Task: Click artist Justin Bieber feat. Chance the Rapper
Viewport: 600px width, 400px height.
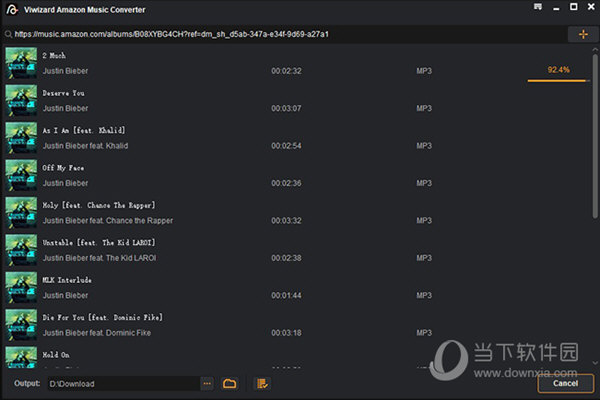Action: click(x=108, y=221)
